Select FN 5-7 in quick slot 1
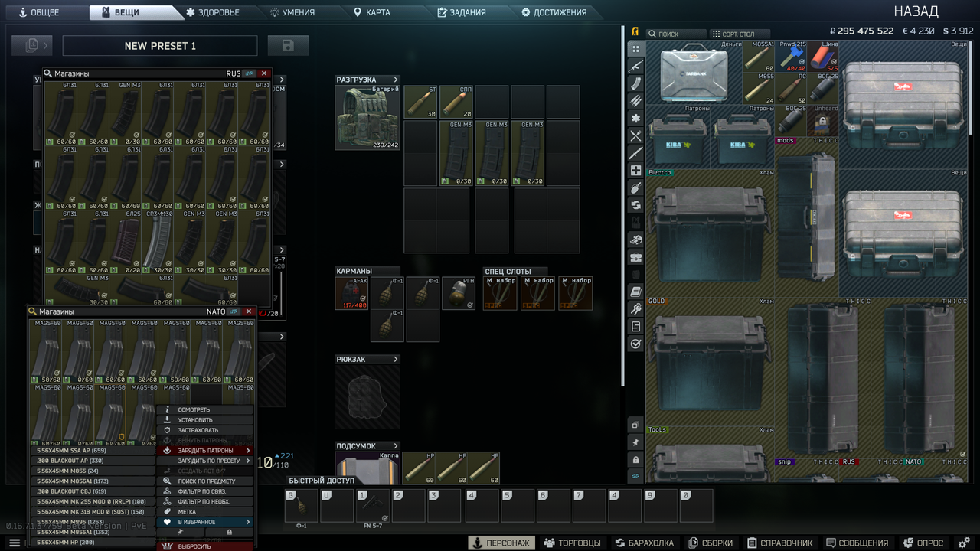Viewport: 980px width, 551px height. pyautogui.click(x=373, y=506)
